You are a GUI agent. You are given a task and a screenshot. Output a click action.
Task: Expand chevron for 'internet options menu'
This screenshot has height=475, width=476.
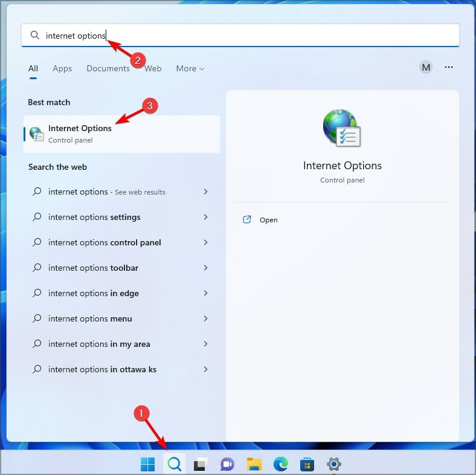pos(205,318)
